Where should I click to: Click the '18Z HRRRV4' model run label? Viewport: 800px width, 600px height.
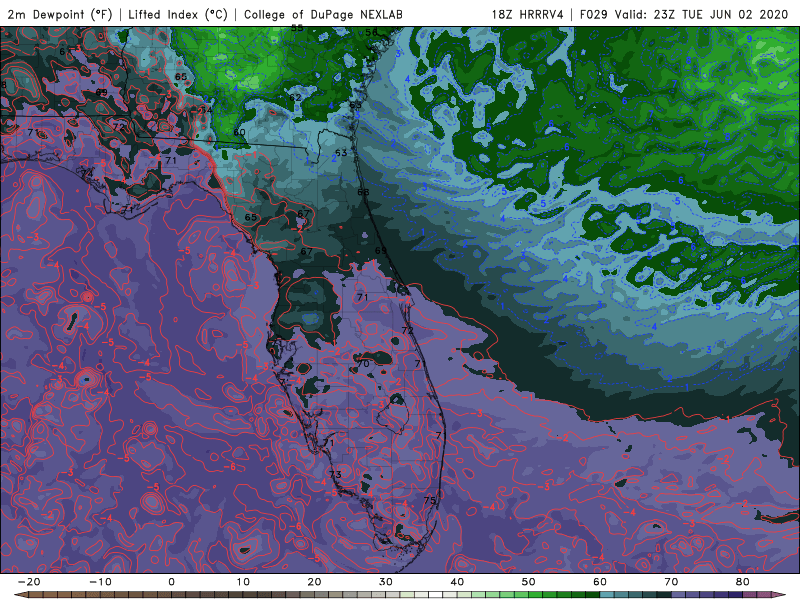click(528, 14)
